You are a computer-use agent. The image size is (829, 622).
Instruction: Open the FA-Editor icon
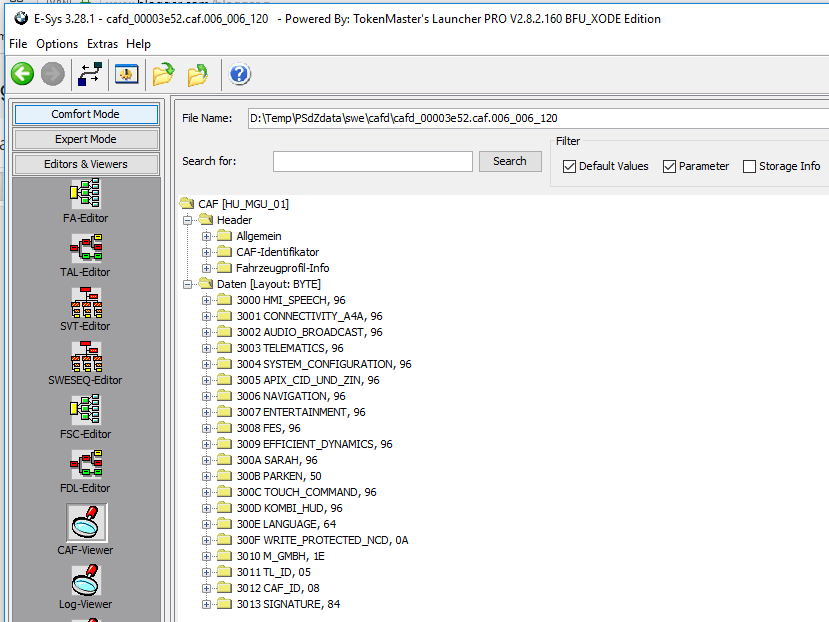(85, 193)
